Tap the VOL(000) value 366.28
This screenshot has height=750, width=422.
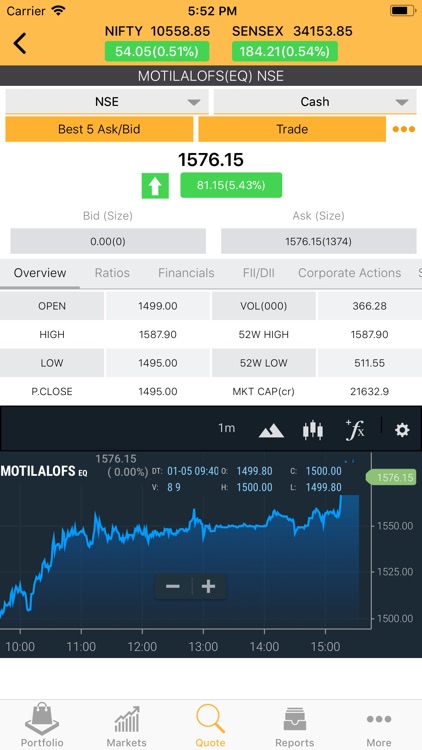tap(369, 306)
